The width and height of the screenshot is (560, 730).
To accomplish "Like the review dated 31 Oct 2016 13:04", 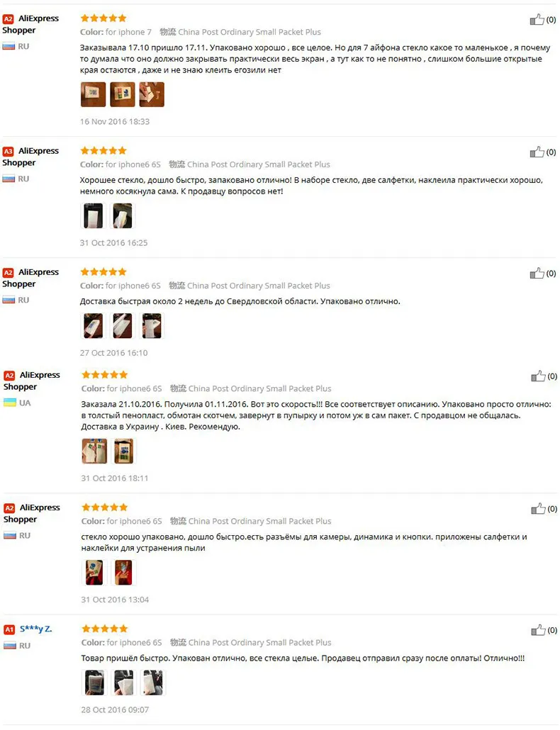I will [538, 509].
